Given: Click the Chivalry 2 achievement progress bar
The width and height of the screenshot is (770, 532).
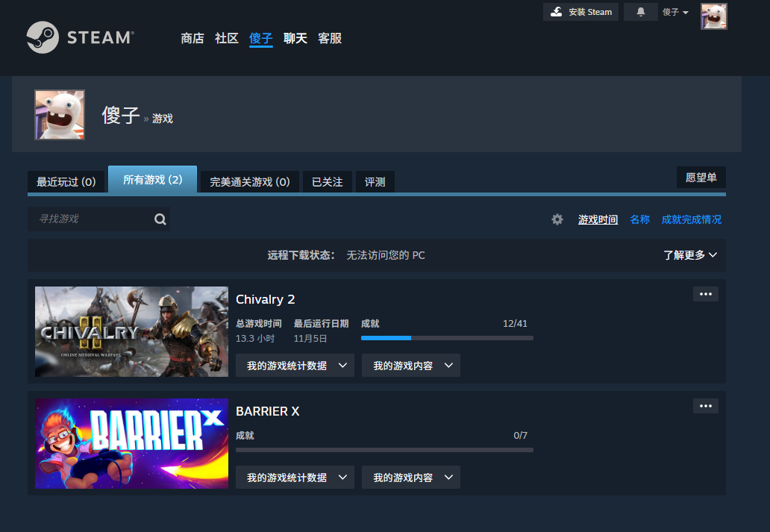Looking at the screenshot, I should [x=447, y=338].
